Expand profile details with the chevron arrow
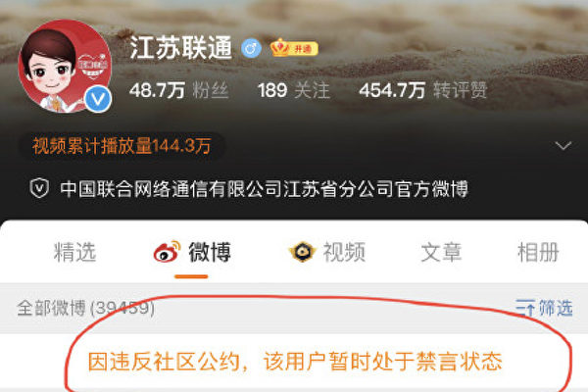The height and width of the screenshot is (392, 588). click(x=563, y=146)
